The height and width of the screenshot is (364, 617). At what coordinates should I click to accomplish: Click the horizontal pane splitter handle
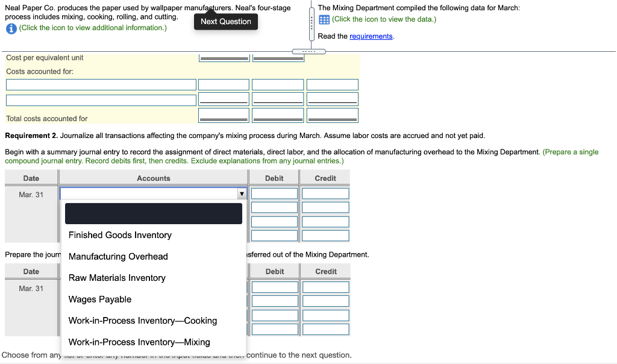pyautogui.click(x=309, y=52)
